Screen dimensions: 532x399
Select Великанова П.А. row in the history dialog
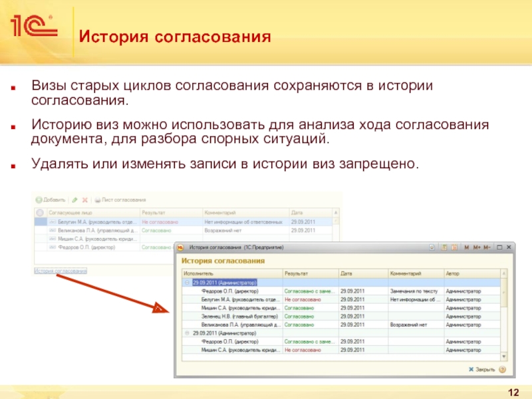tap(341, 325)
